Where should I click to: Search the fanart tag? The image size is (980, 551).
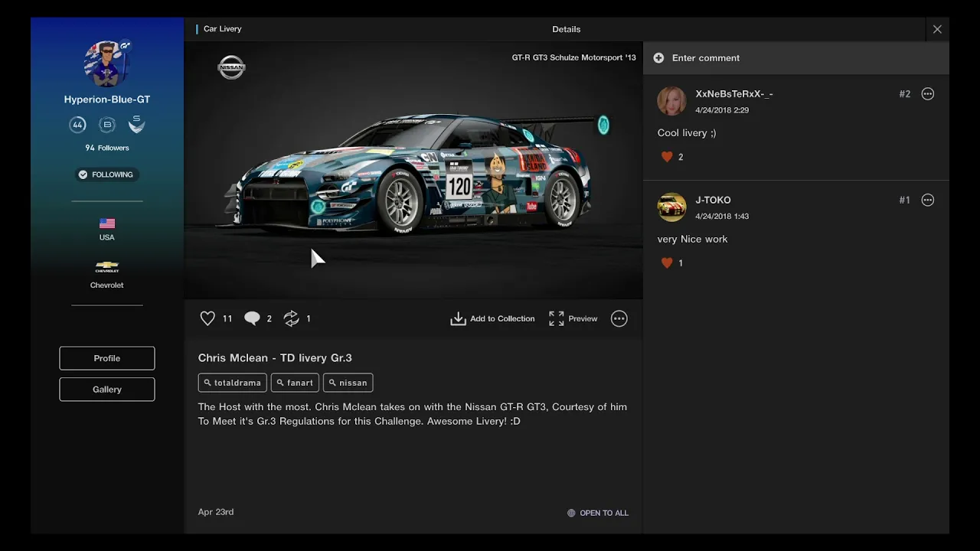point(296,383)
